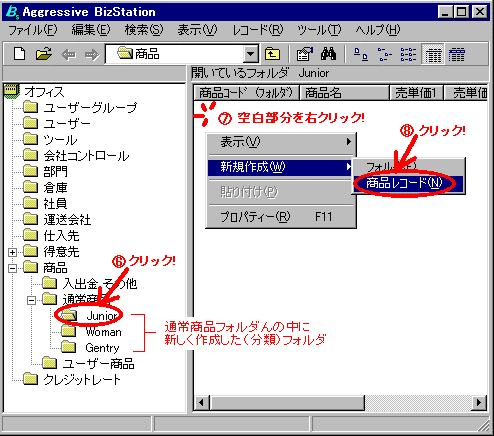494x436 pixels.
Task: Select the Woman folder in tree
Action: pyautogui.click(x=103, y=332)
